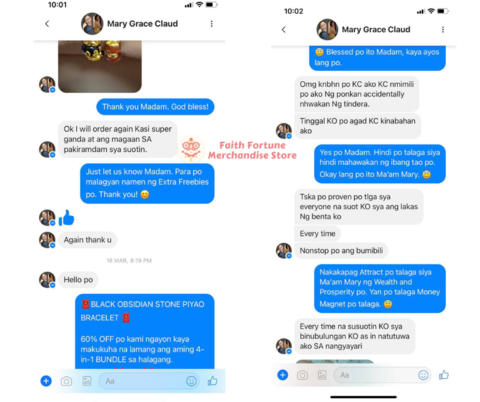Focus the Aa message field in right chat
The height and width of the screenshot is (402, 480).
coord(382,375)
